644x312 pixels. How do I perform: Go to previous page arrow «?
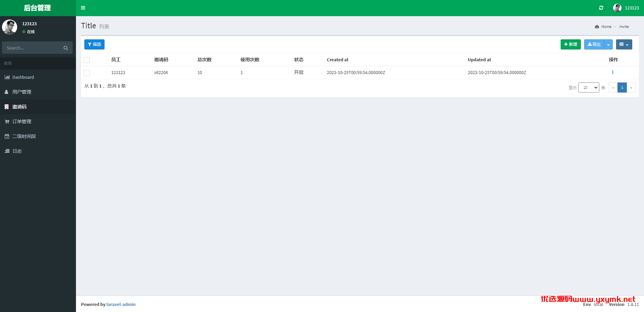[613, 88]
